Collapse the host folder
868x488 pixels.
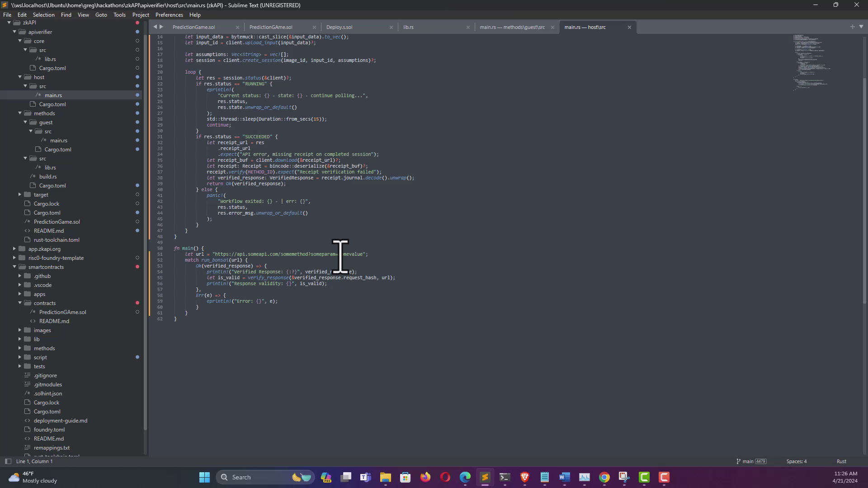(20, 77)
